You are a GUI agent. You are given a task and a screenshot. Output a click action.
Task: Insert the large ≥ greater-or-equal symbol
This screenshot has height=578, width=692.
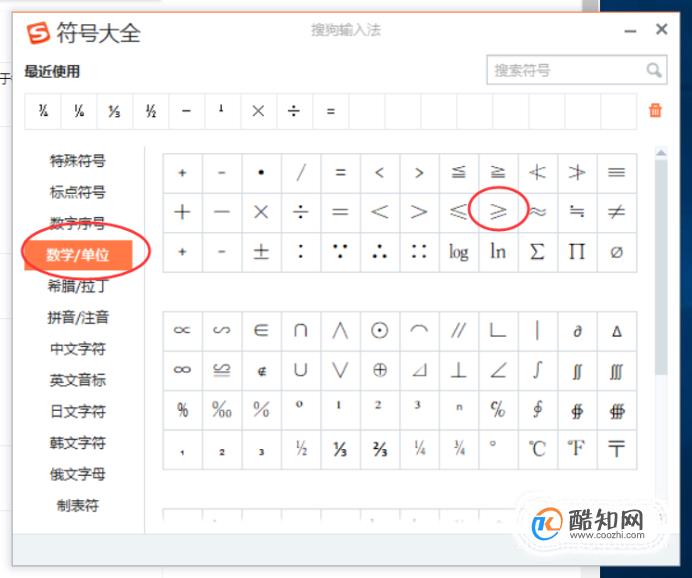coord(498,212)
